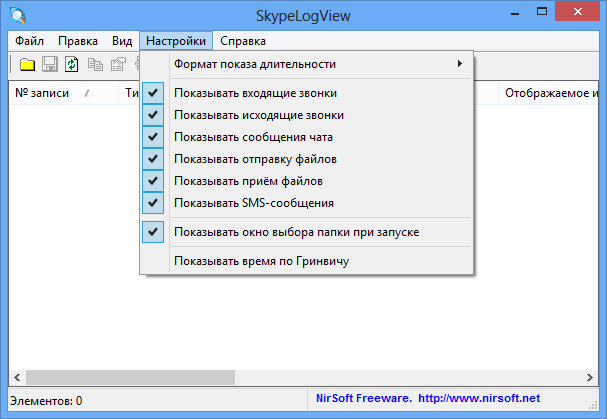Image resolution: width=607 pixels, height=419 pixels.
Task: Sort by № записи column header
Action: (x=63, y=93)
